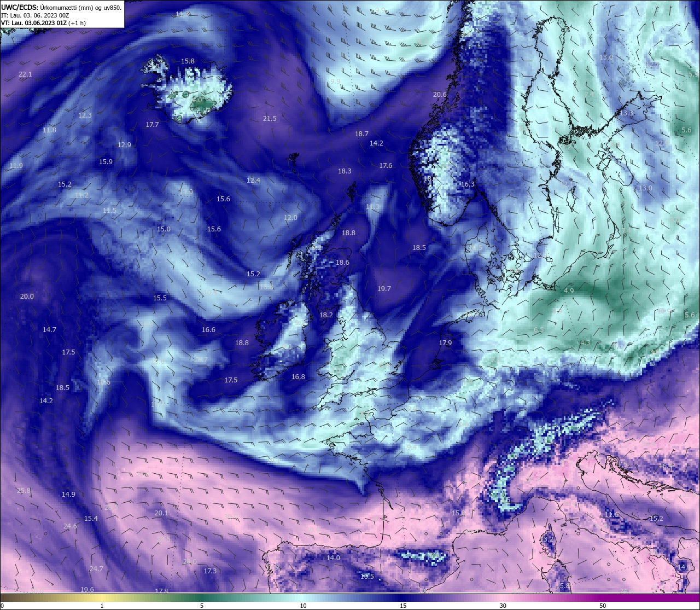This screenshot has width=700, height=610.
Task: Click the 19.7 value over the North Sea
Action: (384, 288)
